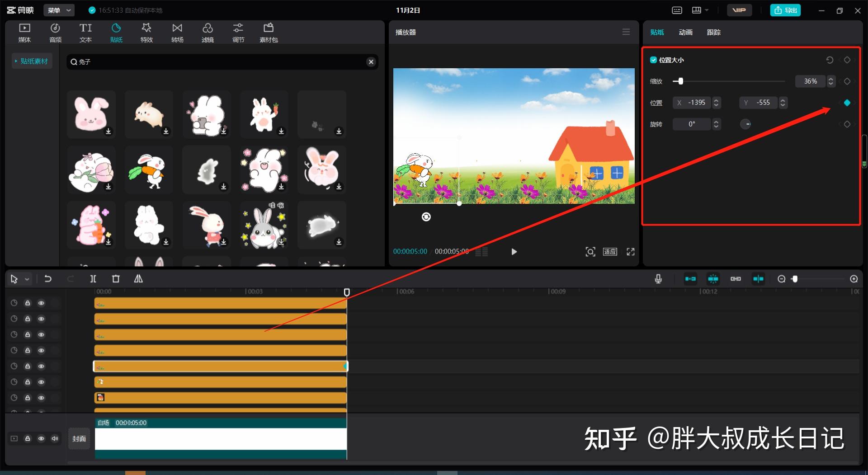Lock the main video track

pos(28,438)
